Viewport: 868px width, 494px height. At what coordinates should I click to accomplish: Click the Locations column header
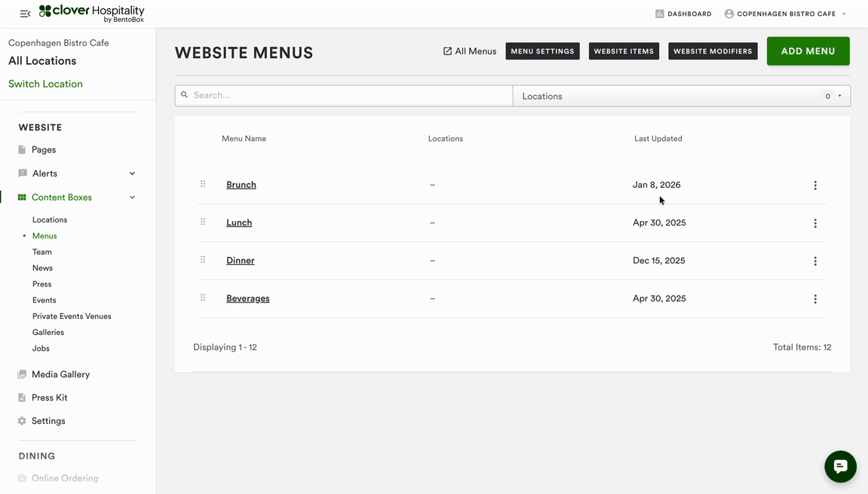point(446,139)
